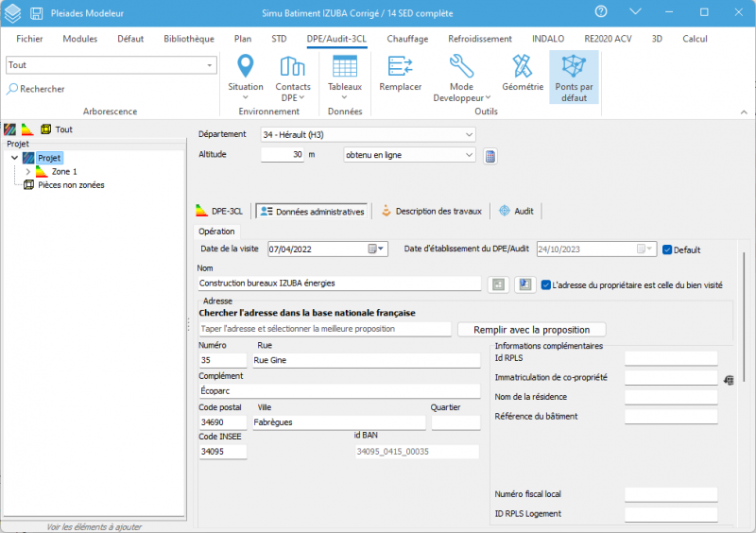Switch to the Chauffage ribbon tab

click(407, 39)
